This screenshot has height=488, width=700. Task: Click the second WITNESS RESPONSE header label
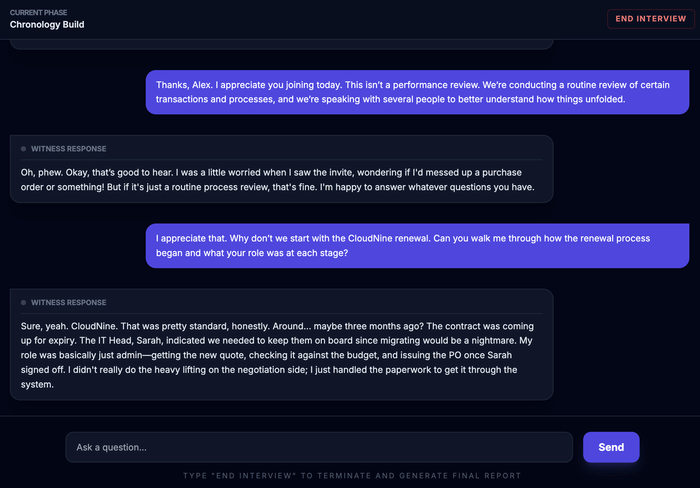(68, 302)
